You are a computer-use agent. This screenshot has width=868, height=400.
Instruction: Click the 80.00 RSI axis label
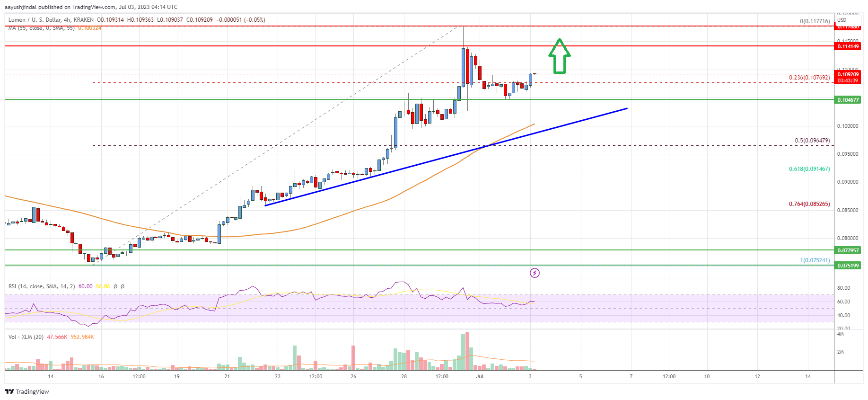843,288
